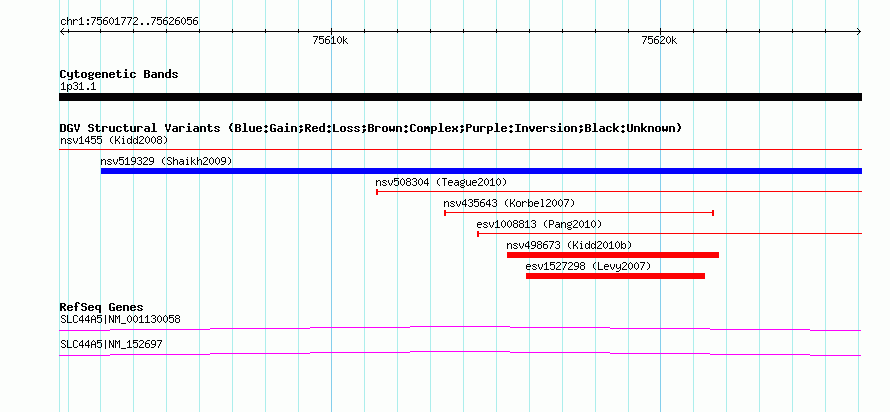Click the magenta SLC44A5 NM_001130058 transcript line

(460, 328)
